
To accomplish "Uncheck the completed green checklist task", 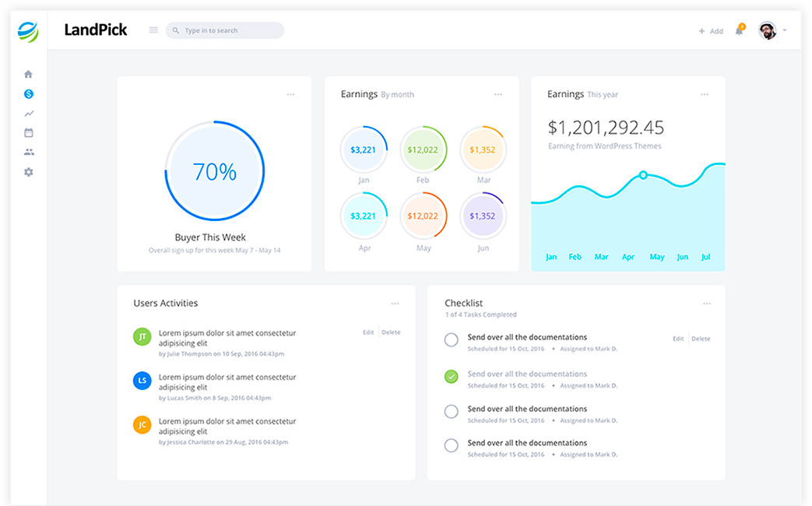I will click(451, 377).
